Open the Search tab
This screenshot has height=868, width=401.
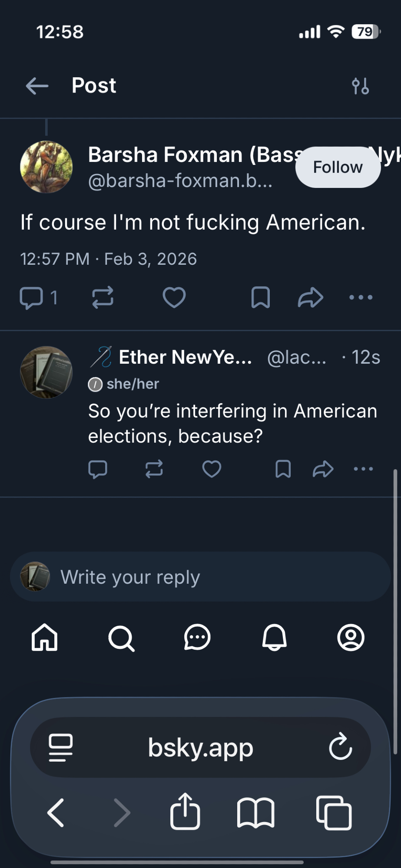(121, 638)
